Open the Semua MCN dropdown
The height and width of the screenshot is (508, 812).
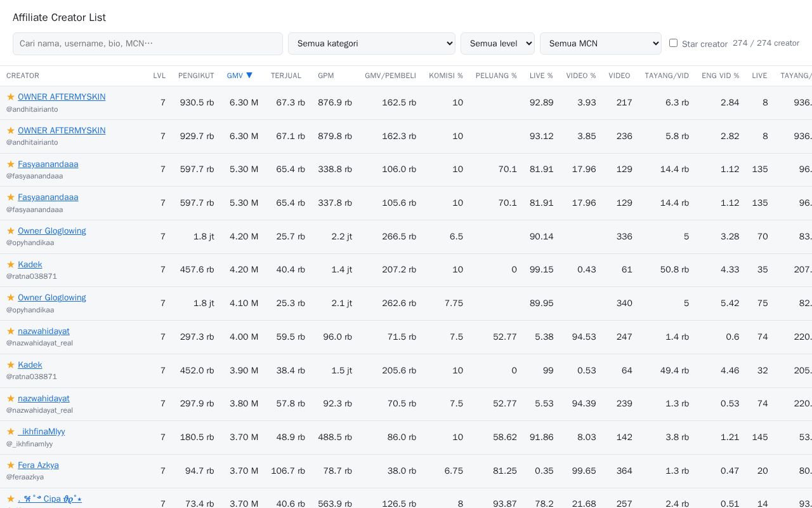tap(601, 44)
